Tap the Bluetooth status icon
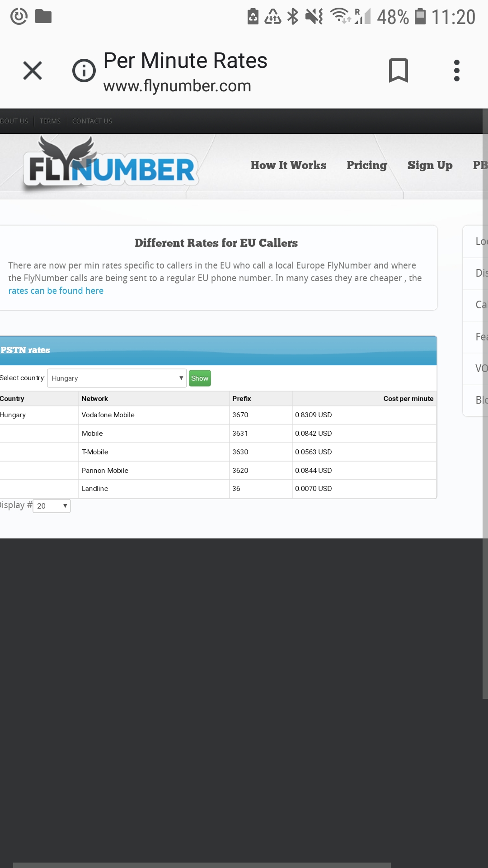The width and height of the screenshot is (488, 868). pyautogui.click(x=293, y=17)
